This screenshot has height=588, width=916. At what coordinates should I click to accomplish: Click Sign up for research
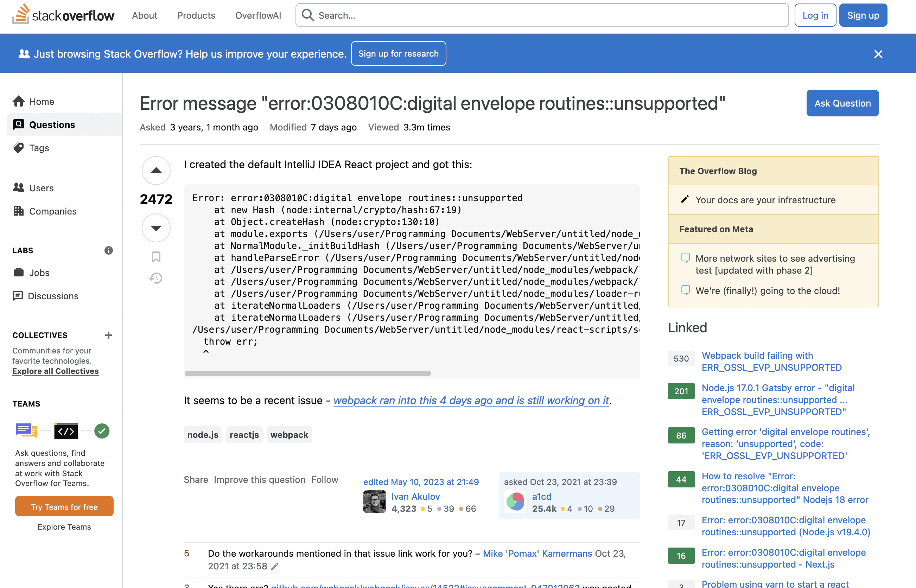(x=398, y=53)
